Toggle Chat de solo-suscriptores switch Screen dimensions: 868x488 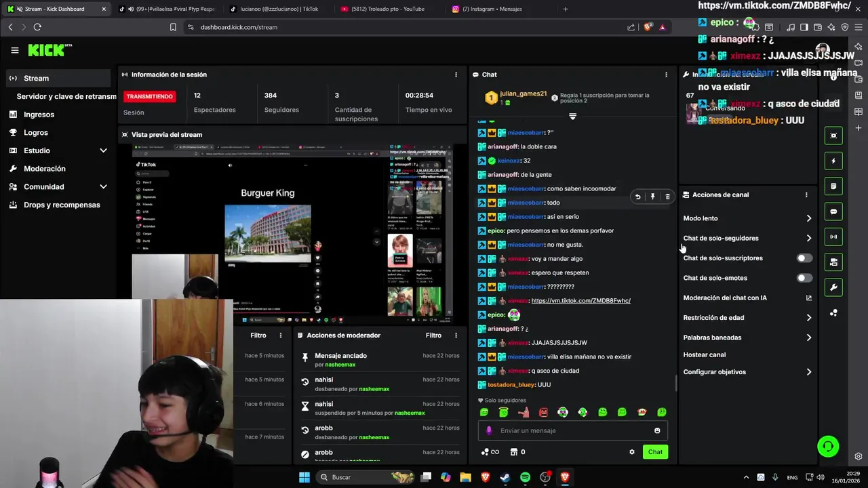coord(804,258)
